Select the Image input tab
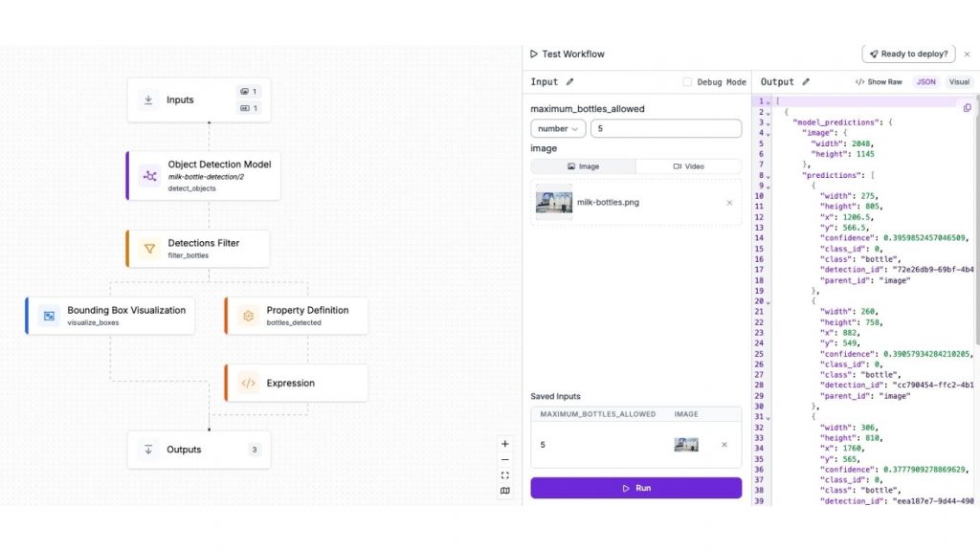Viewport: 980px width, 551px height. (584, 165)
